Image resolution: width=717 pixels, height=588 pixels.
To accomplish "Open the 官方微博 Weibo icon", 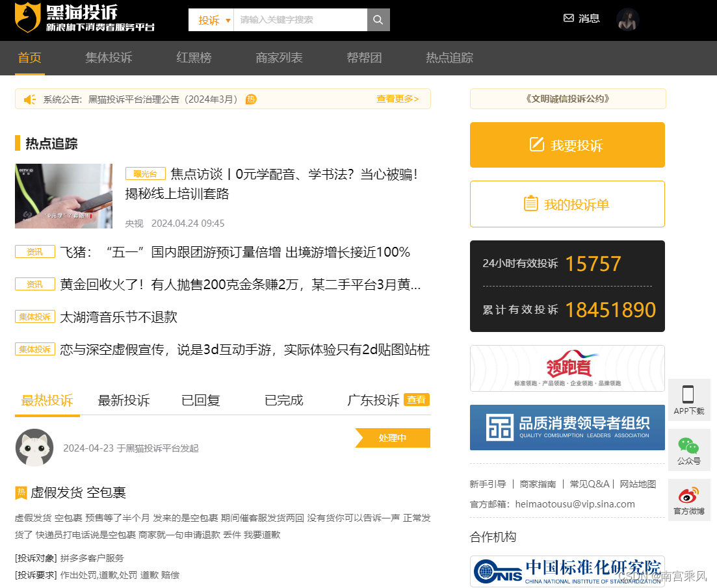I will 688,495.
